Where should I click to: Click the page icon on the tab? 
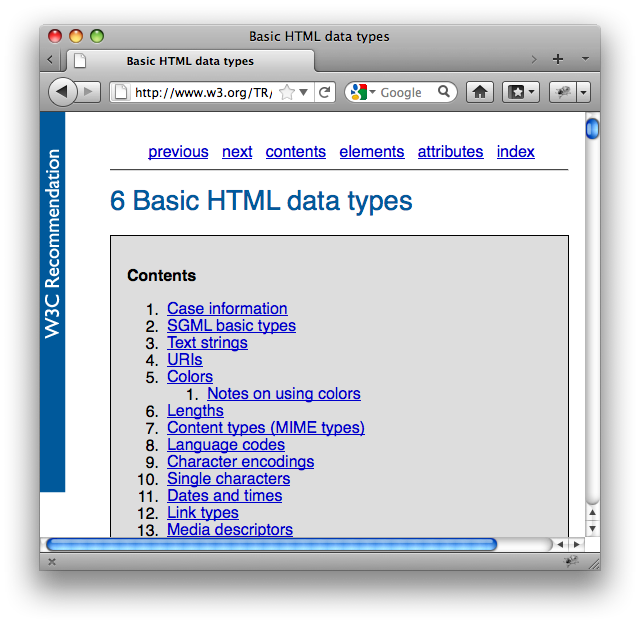pos(80,61)
